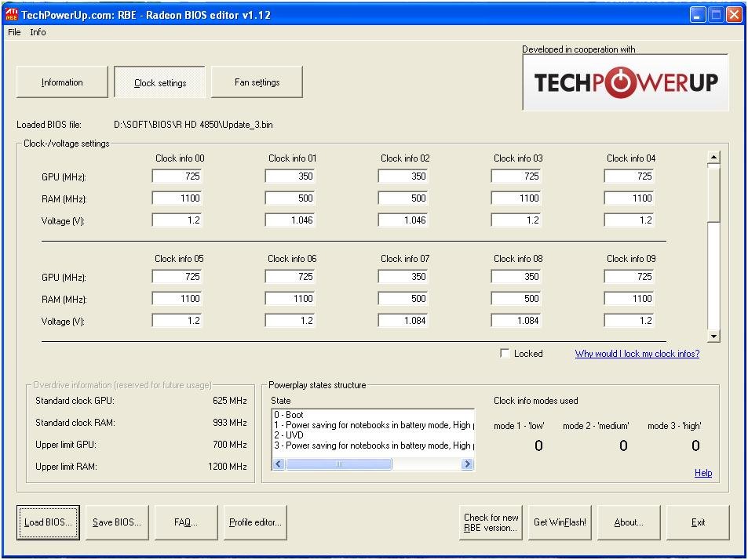This screenshot has height=560, width=748.
Task: Edit Clock info 07 Voltage field
Action: [x=403, y=320]
